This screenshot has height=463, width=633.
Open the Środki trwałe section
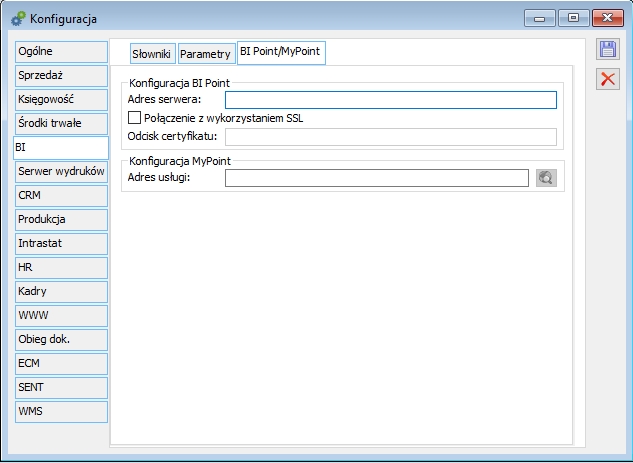[61, 124]
